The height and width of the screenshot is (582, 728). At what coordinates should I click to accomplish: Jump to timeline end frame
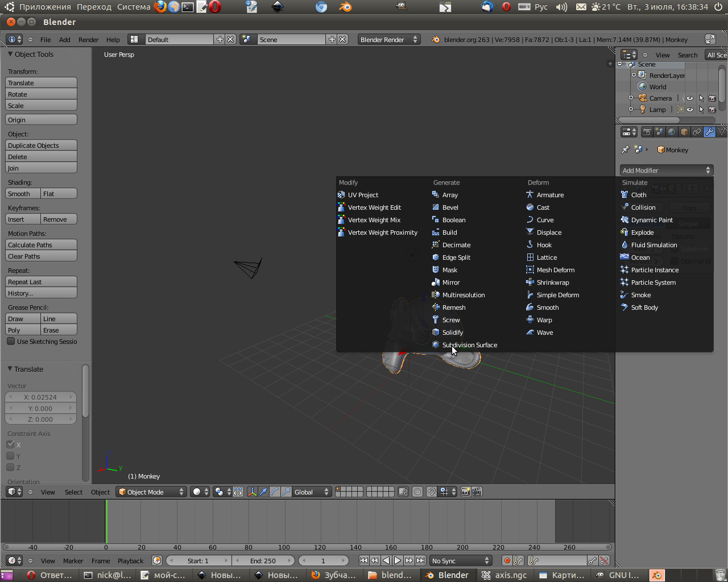pos(420,560)
